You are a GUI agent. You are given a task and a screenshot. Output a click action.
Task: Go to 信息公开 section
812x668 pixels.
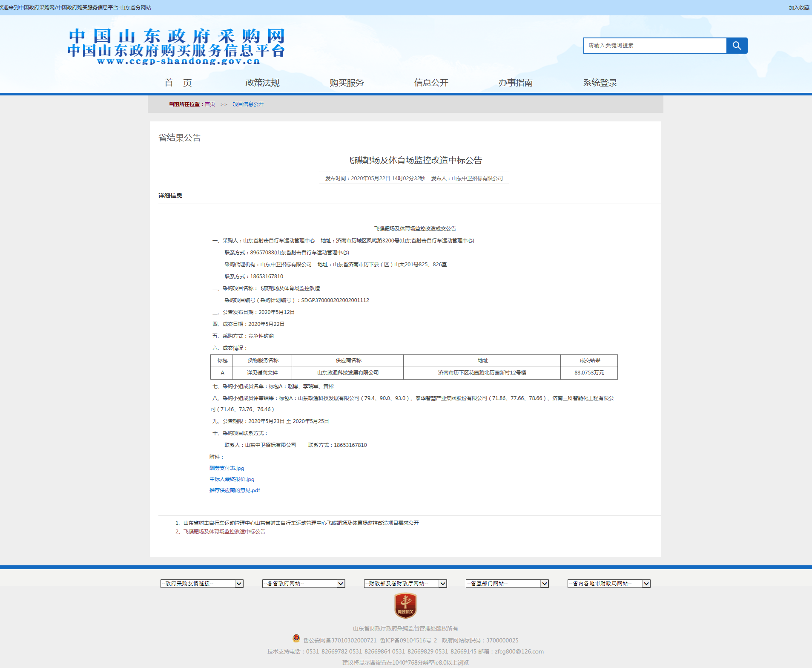431,83
